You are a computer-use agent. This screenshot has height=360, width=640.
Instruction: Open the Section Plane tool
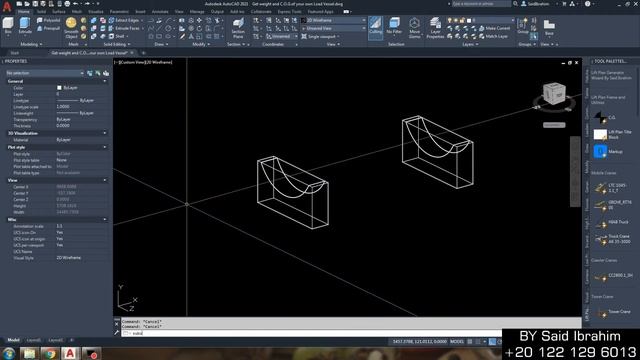click(238, 28)
